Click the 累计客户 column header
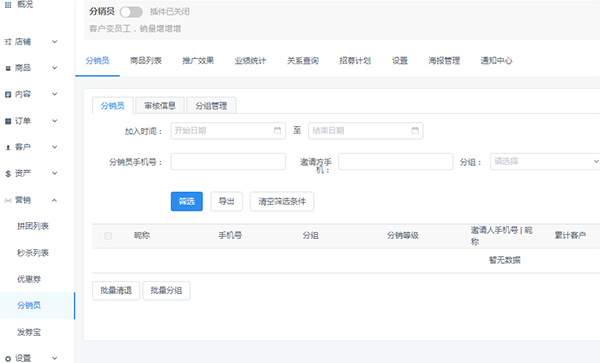 coord(570,236)
